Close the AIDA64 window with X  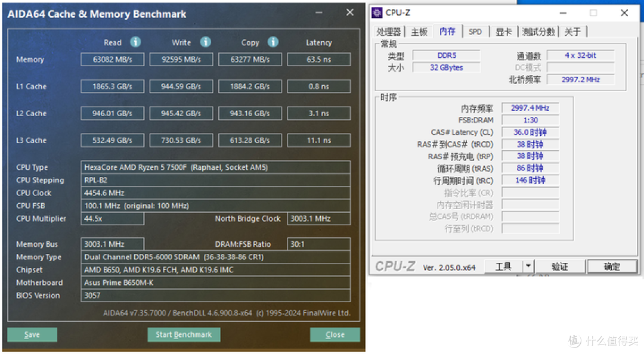(x=350, y=13)
